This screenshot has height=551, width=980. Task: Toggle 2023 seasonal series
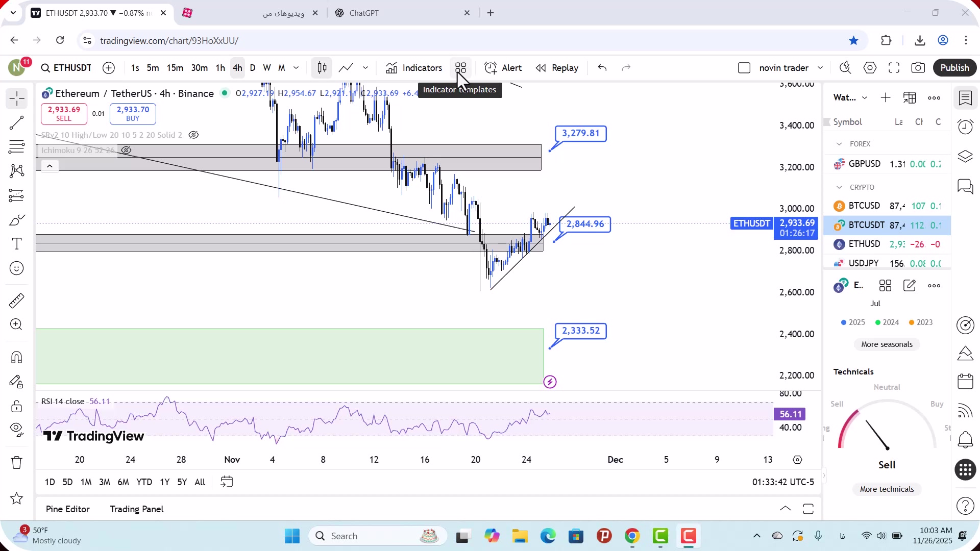921,322
